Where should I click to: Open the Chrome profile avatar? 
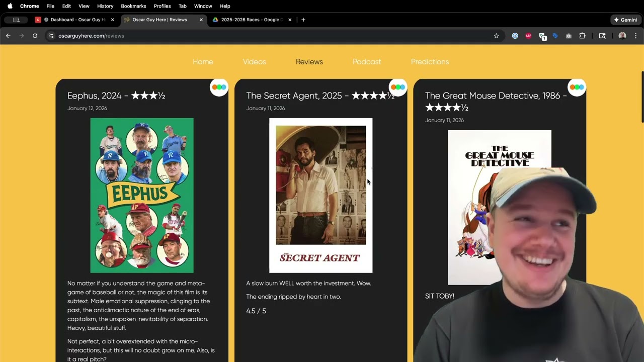[x=622, y=36]
